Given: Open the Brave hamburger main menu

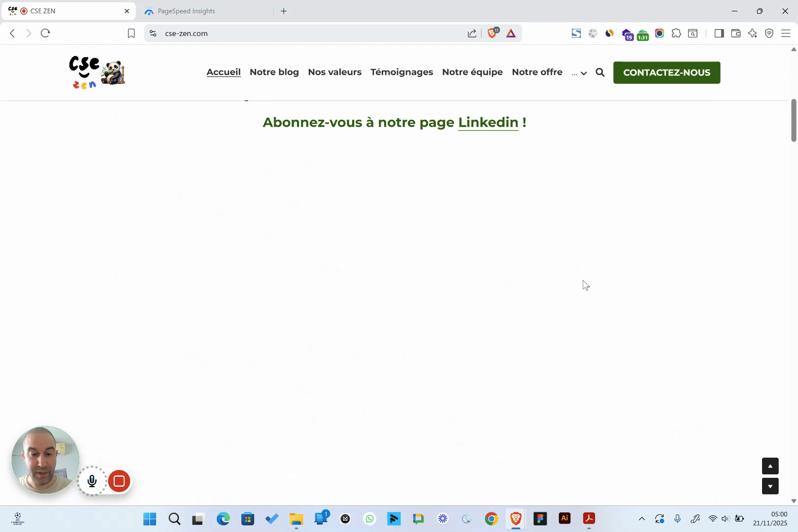Looking at the screenshot, I should tap(786, 33).
